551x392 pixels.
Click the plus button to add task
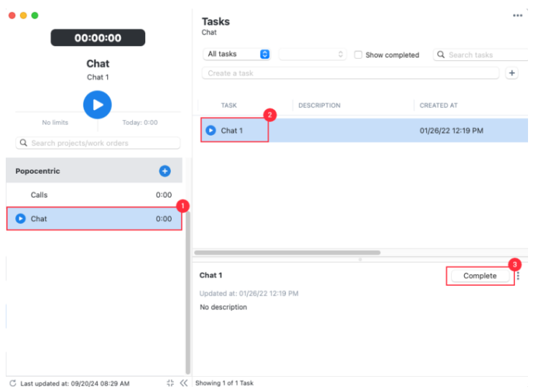(x=511, y=73)
